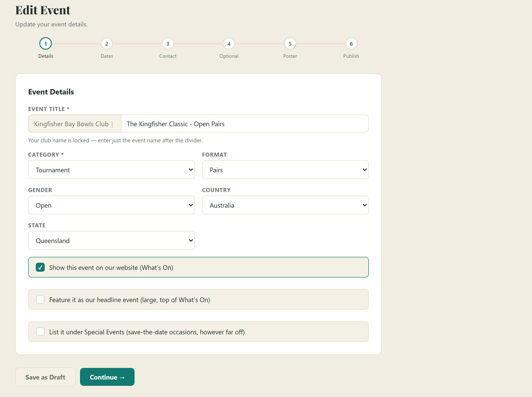Tick List it under Special Events checkbox
The image size is (532, 397).
coord(40,332)
